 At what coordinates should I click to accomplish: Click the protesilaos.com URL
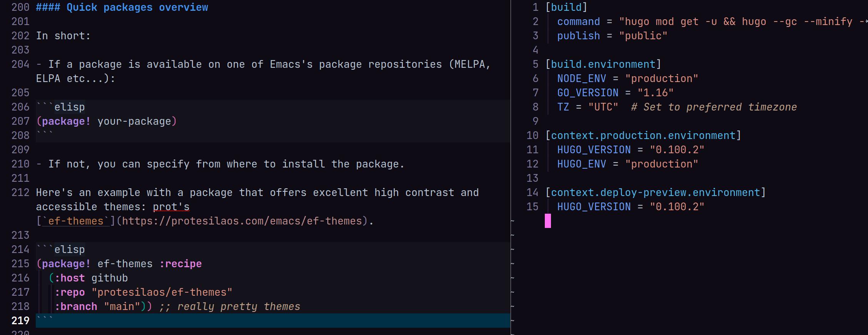[x=242, y=221]
